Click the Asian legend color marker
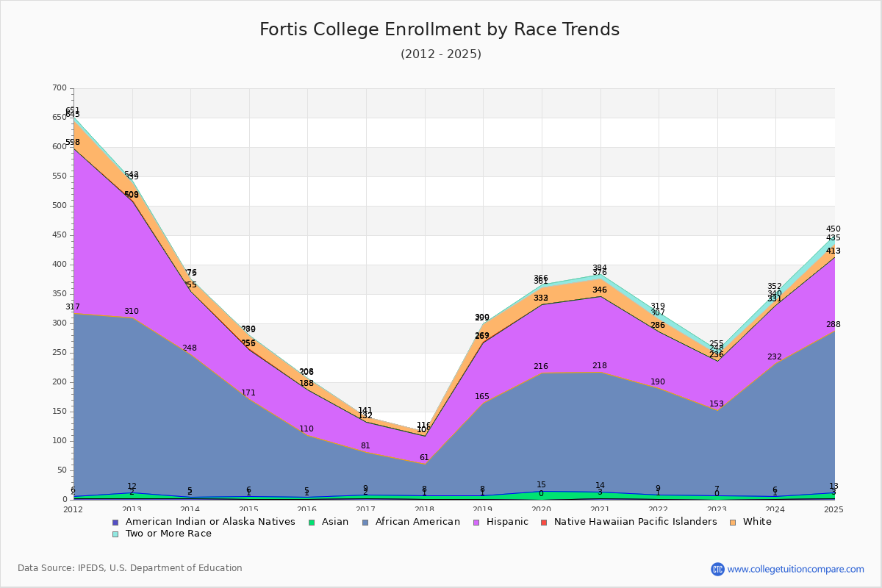882x588 pixels. [312, 522]
